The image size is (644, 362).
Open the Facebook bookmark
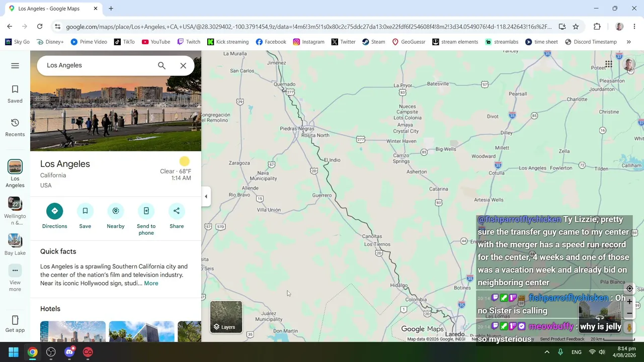point(271,42)
